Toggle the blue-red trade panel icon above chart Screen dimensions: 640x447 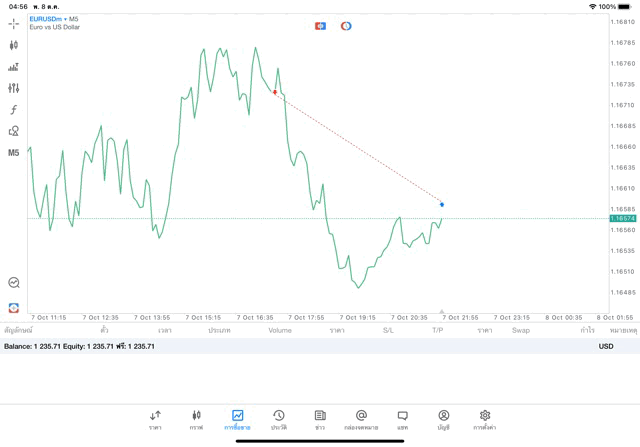pos(320,25)
